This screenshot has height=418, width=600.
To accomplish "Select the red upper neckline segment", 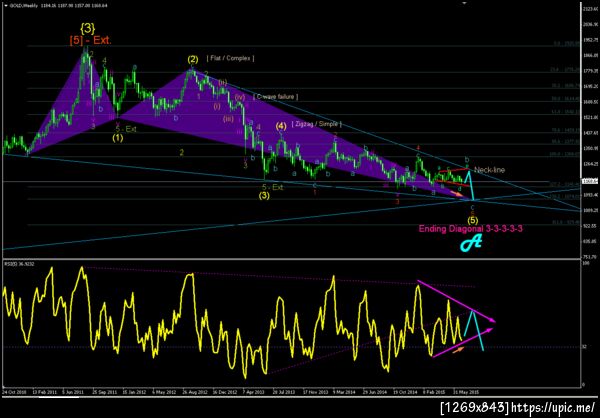I will [454, 171].
